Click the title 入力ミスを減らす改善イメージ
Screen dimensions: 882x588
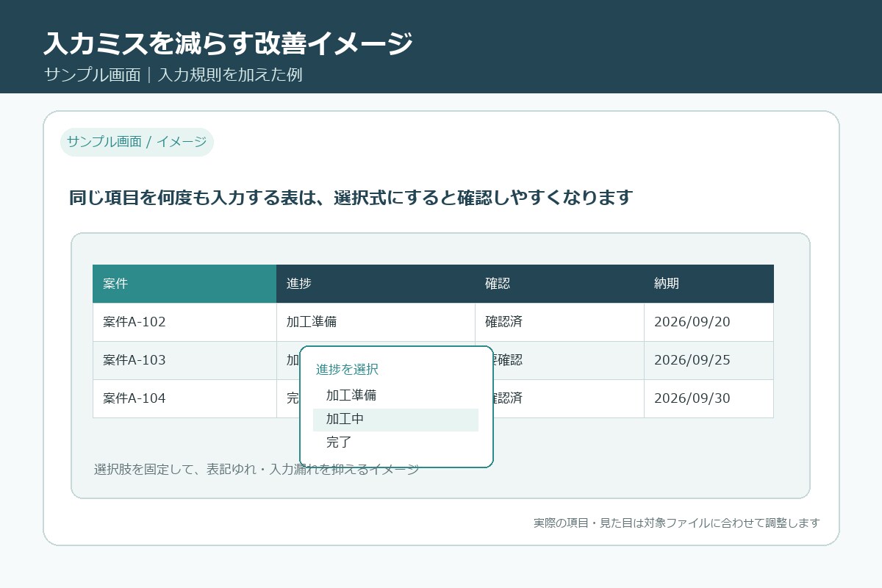pos(228,43)
